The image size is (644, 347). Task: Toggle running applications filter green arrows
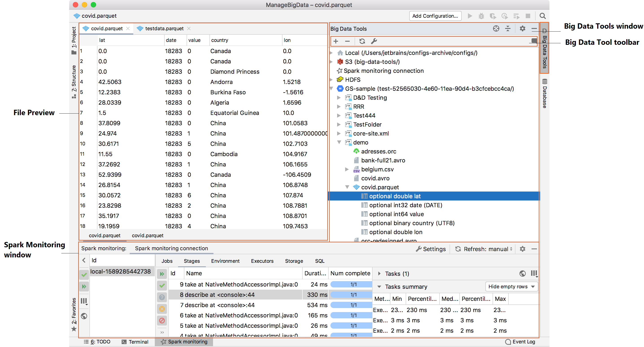(x=84, y=286)
